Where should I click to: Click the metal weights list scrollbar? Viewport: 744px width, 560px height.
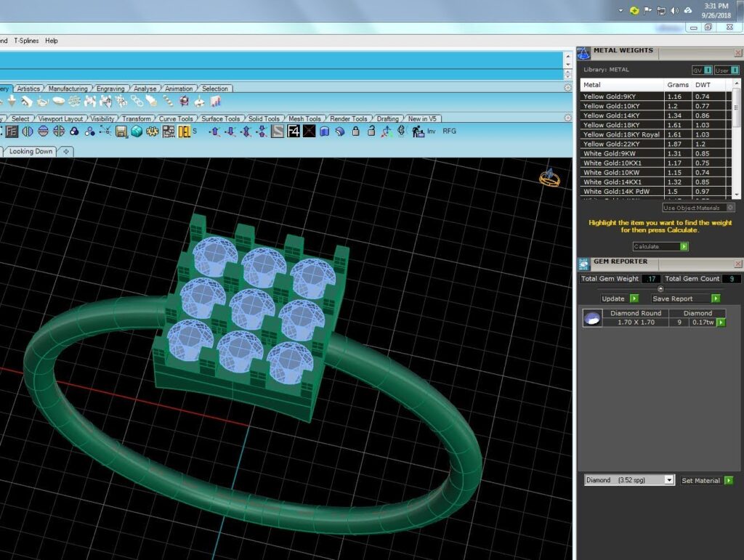[x=737, y=139]
